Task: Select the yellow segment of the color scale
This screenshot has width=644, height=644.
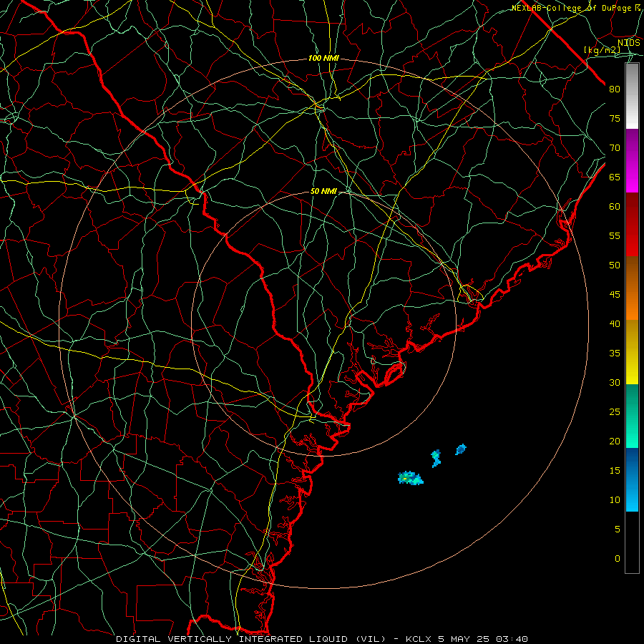Action: [x=632, y=352]
